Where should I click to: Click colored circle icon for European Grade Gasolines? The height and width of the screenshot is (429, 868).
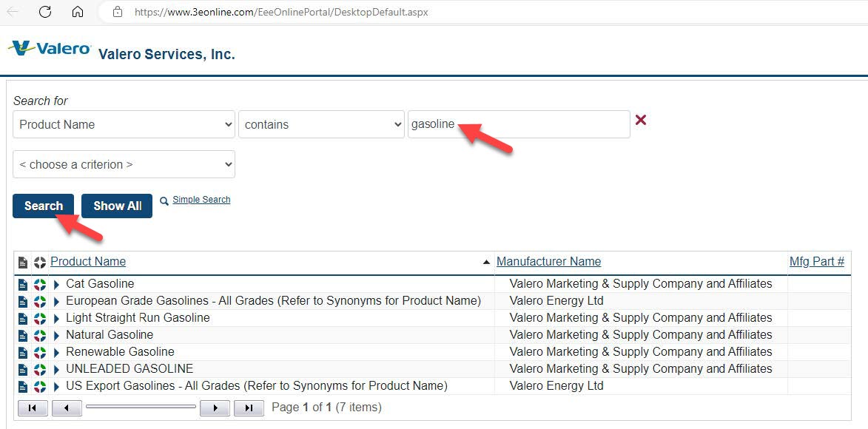[x=40, y=302]
